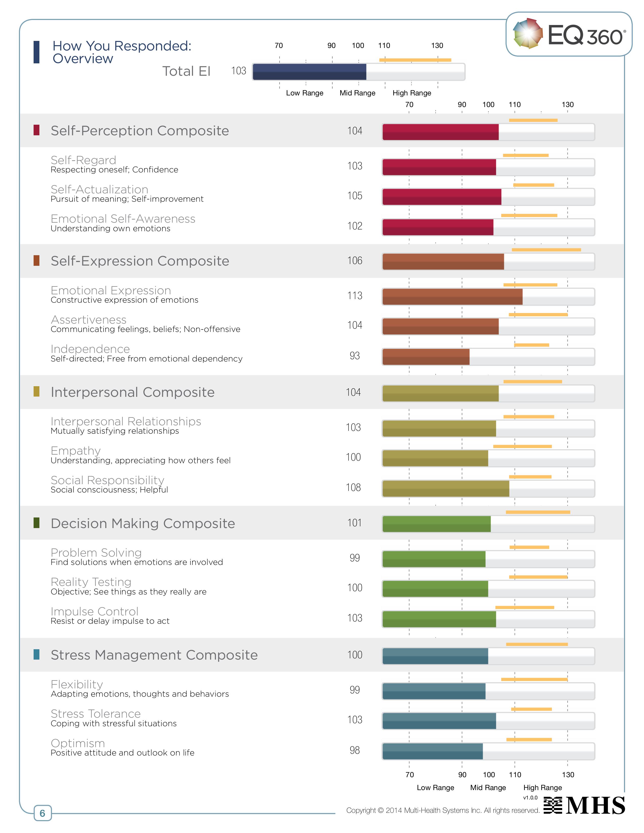The height and width of the screenshot is (833, 644).
Task: Click the EQ 360 logo
Action: [x=568, y=34]
